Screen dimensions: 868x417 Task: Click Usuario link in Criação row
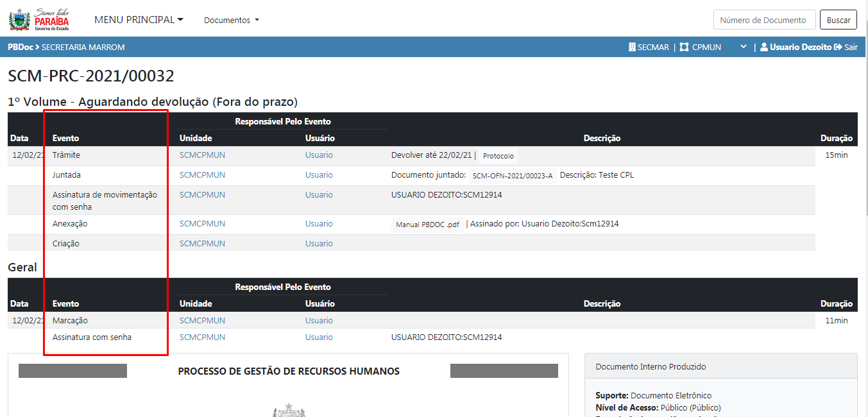click(319, 244)
